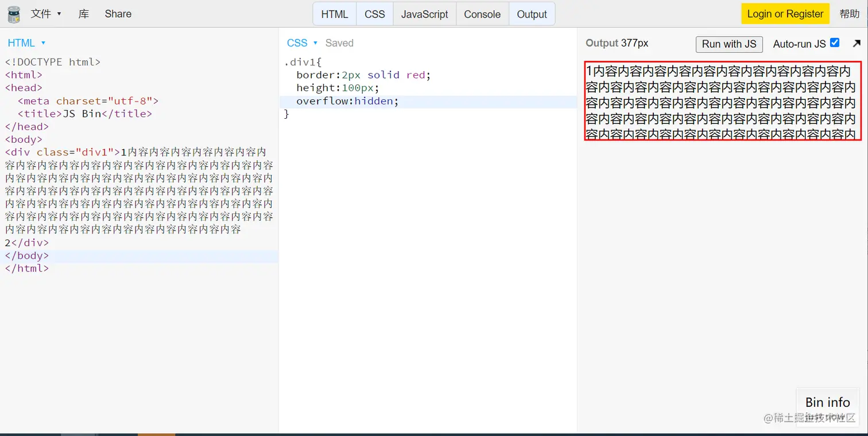Toggle the CSS panel tab
The width and height of the screenshot is (868, 436).
tap(375, 14)
